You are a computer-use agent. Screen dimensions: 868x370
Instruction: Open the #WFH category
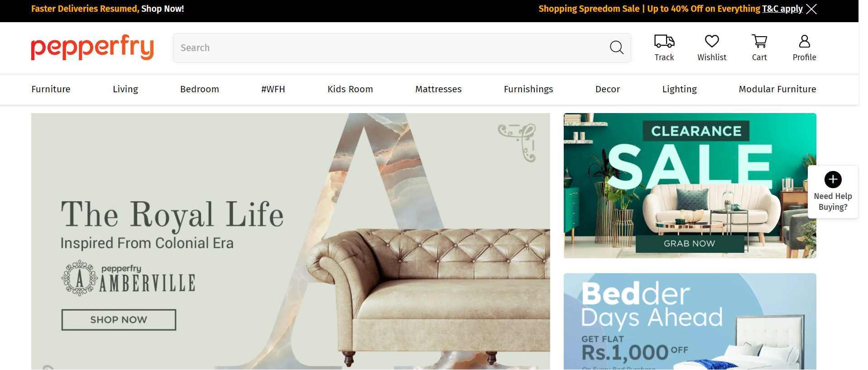tap(273, 89)
